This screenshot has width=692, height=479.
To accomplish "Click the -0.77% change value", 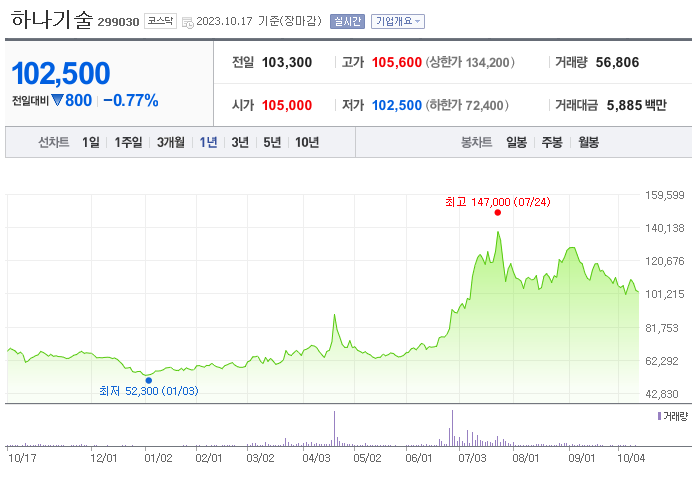I will (131, 100).
